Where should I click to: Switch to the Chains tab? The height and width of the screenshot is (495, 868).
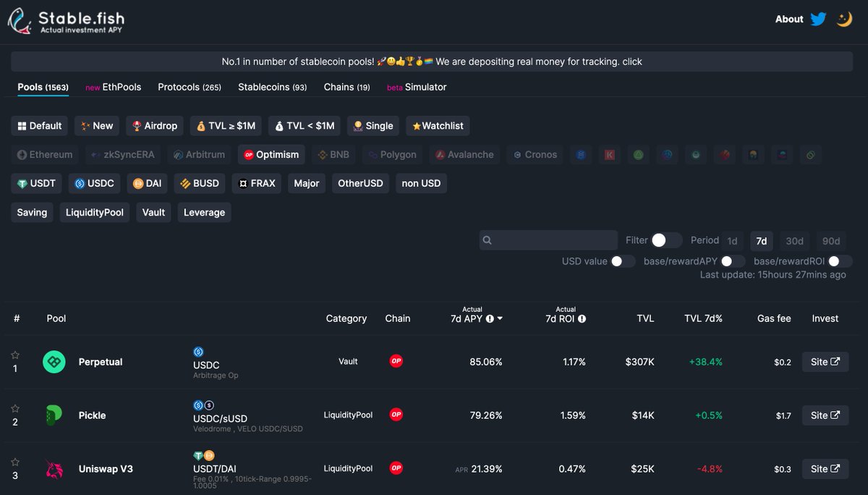347,87
